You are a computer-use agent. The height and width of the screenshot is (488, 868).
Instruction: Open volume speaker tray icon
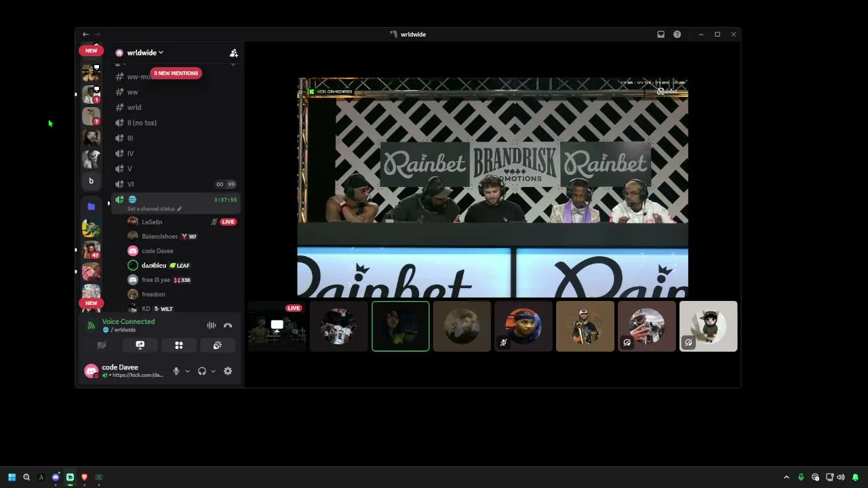coord(841,477)
